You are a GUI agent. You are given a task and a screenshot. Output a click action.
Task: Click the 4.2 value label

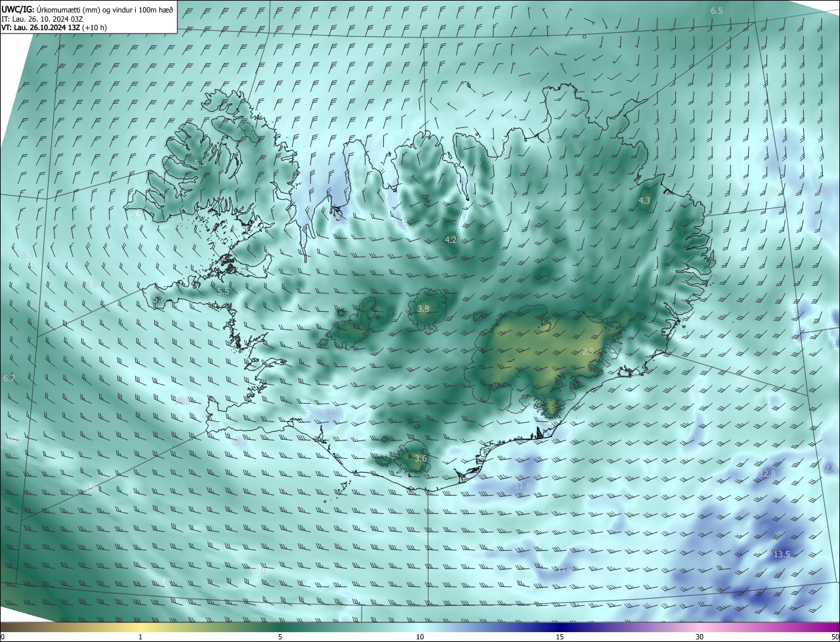click(450, 240)
